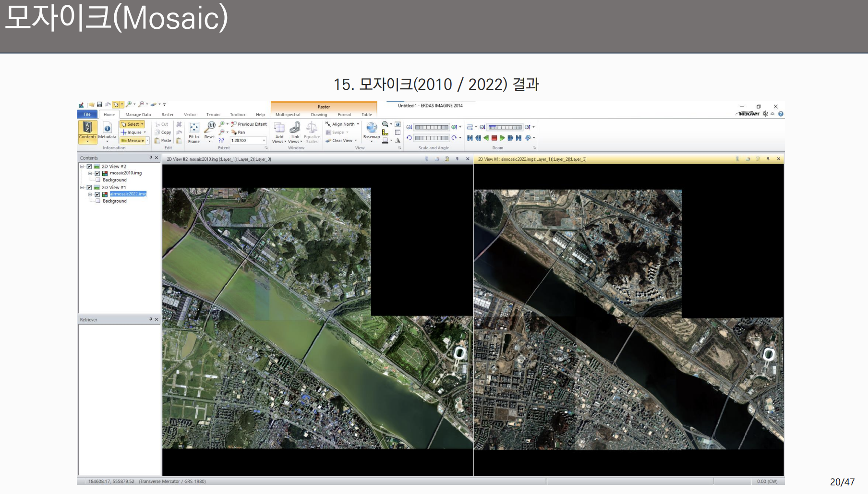
Task: Click the Link Views chain icon
Action: point(295,127)
